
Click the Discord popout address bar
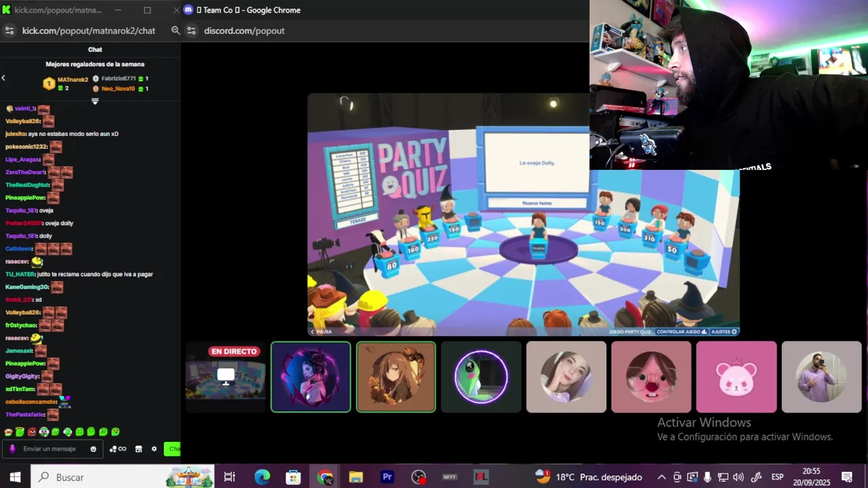pyautogui.click(x=244, y=30)
